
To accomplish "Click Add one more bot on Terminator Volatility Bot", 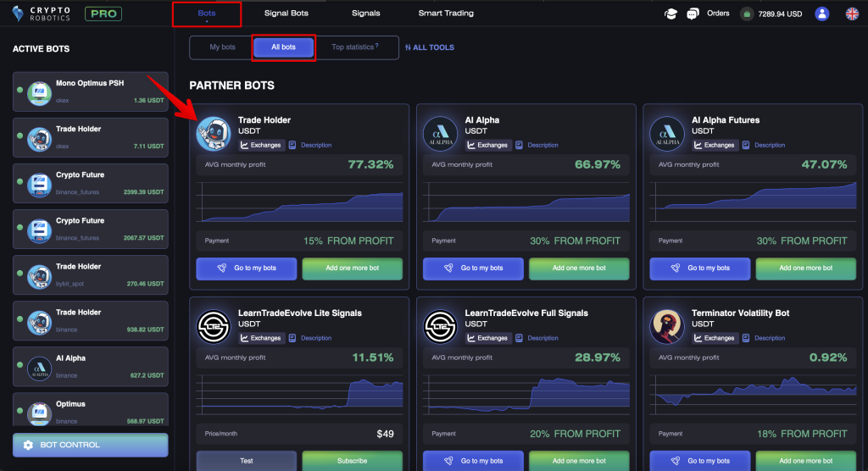I will point(806,461).
